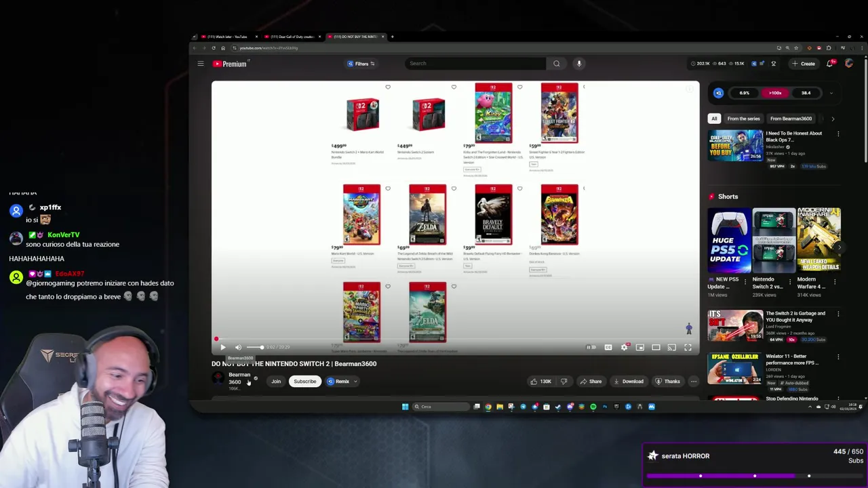
Task: Reload the browser page
Action: [214, 48]
